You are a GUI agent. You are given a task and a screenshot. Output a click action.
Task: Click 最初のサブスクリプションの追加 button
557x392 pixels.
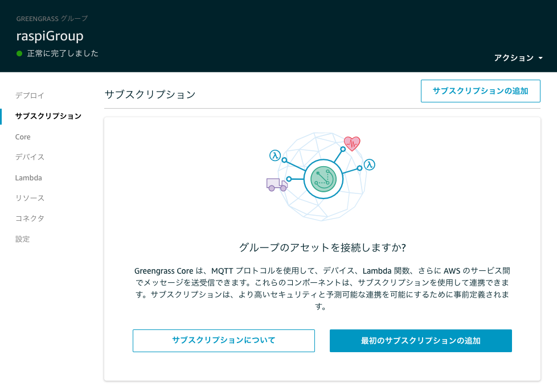pyautogui.click(x=420, y=341)
